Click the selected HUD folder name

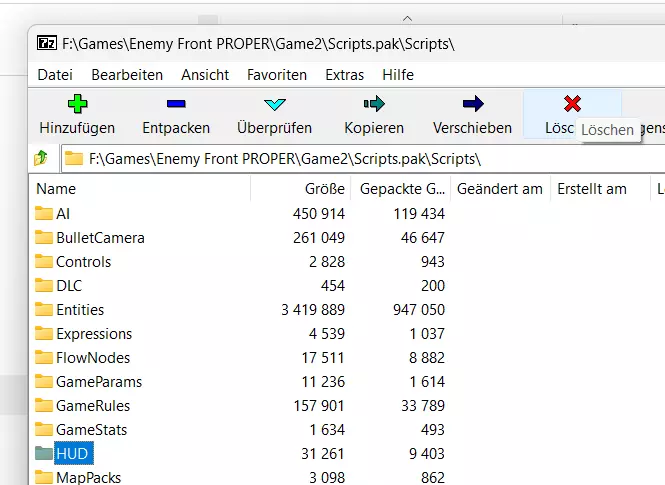tap(74, 454)
